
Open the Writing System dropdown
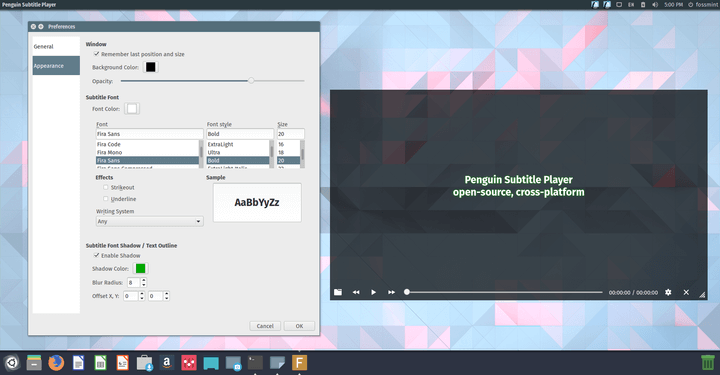(x=150, y=221)
